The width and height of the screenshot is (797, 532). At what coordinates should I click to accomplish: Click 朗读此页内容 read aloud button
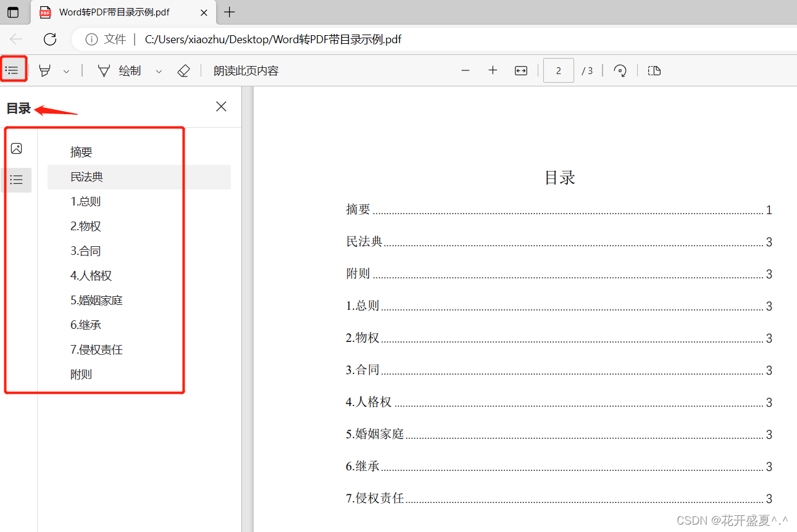click(246, 71)
